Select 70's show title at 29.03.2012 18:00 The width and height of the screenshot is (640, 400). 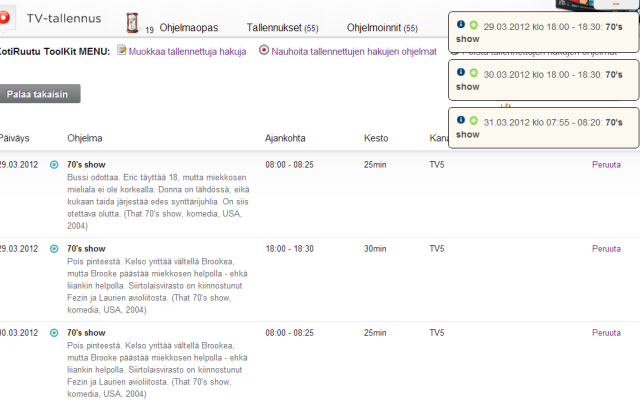(86, 249)
